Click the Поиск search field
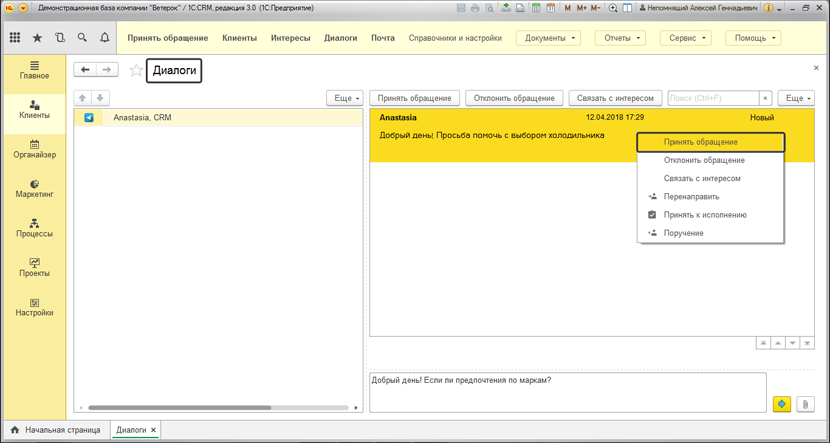Viewport: 830px width, 443px height. pyautogui.click(x=712, y=98)
